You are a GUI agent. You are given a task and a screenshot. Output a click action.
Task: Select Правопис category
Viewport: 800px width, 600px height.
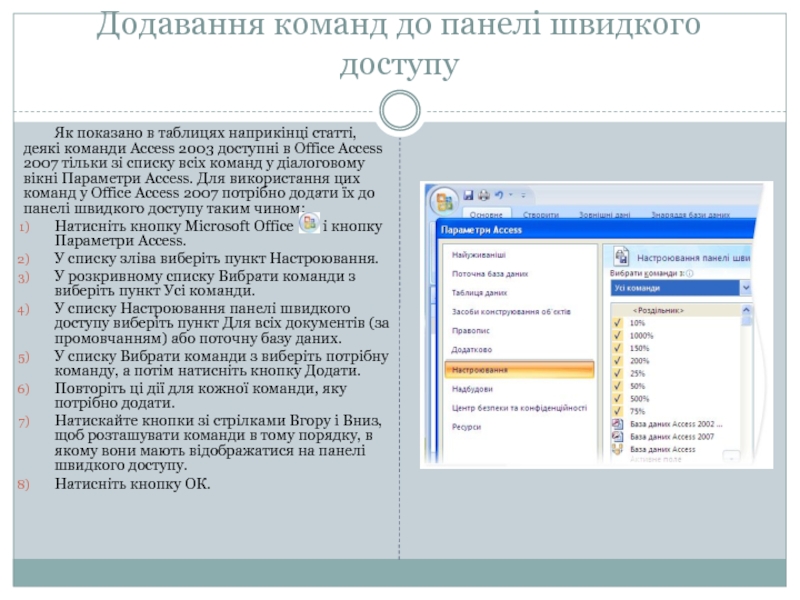click(x=470, y=331)
